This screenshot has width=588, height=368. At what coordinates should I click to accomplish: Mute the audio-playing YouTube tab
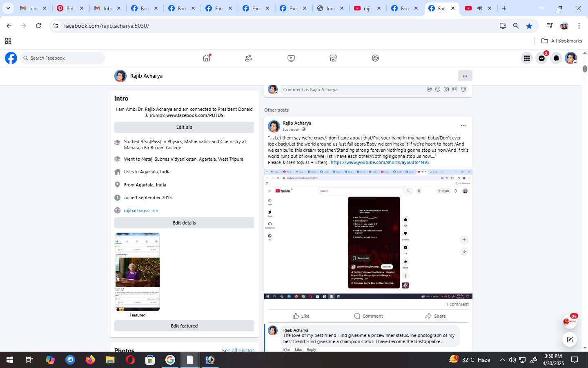[x=480, y=8]
